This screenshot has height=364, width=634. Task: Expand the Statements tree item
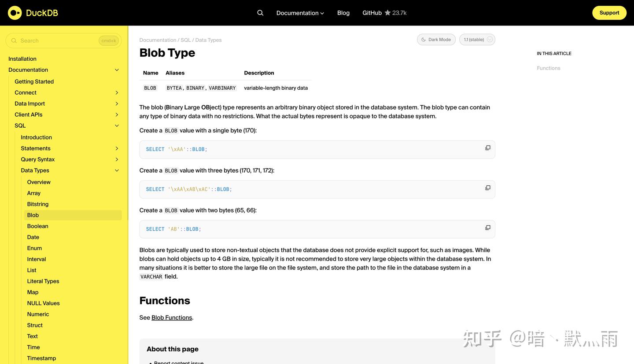[x=117, y=148]
